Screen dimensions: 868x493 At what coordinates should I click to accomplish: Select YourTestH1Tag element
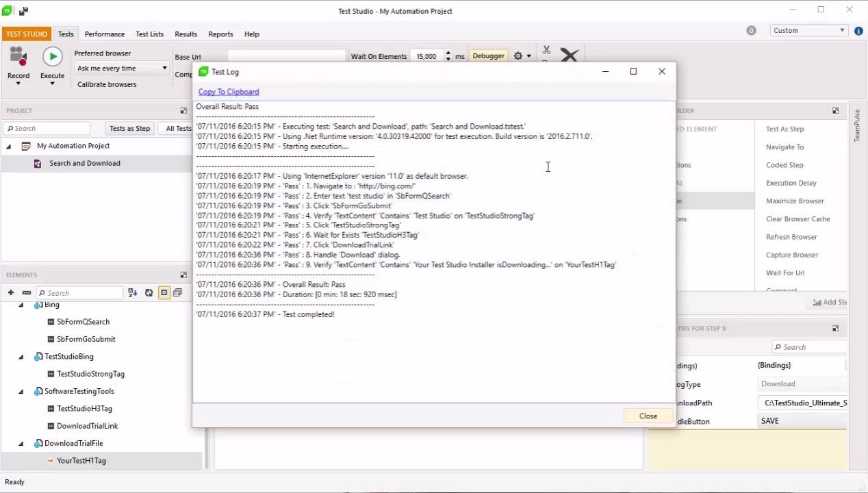[x=81, y=461]
